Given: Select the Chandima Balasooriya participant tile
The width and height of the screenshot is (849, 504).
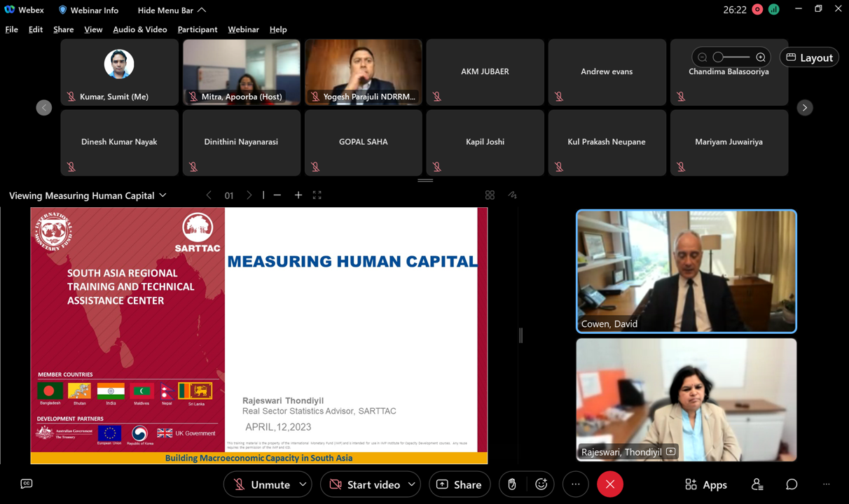Looking at the screenshot, I should 729,72.
